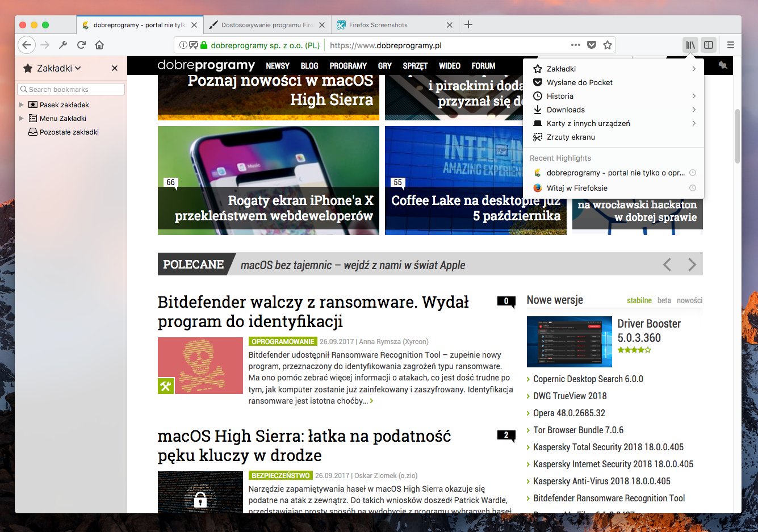Click the Pocket save icon

coord(592,45)
